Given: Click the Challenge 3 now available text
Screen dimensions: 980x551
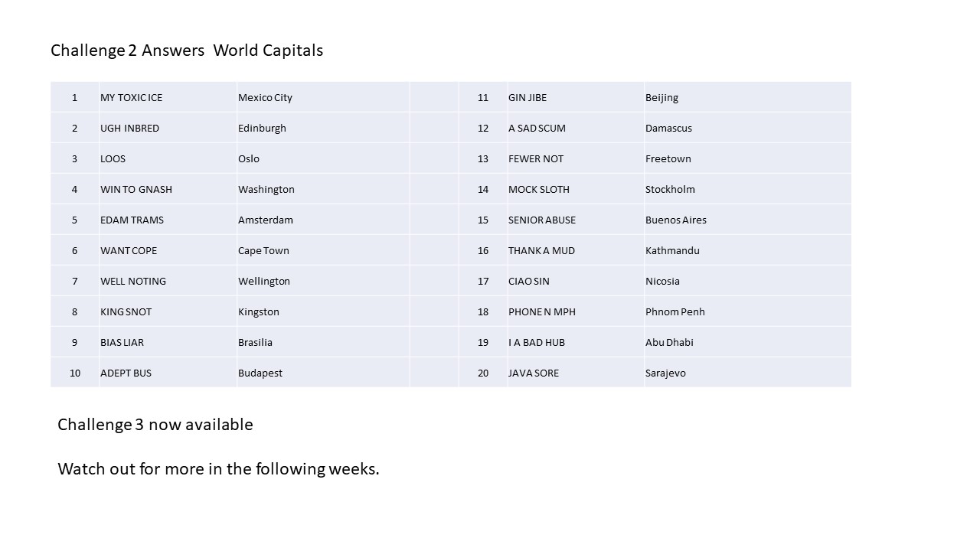Looking at the screenshot, I should (155, 425).
